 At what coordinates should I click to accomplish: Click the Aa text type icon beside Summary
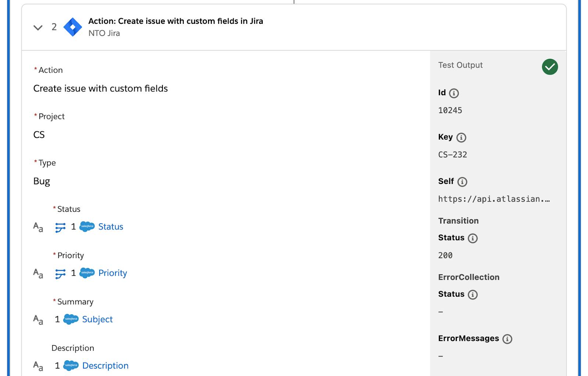pyautogui.click(x=38, y=320)
